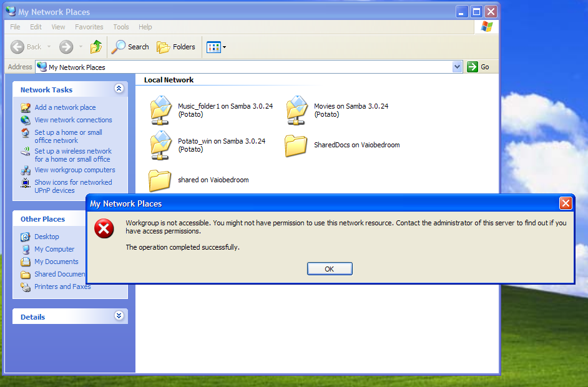Click Add a network place link
Image resolution: width=588 pixels, height=387 pixels.
66,107
